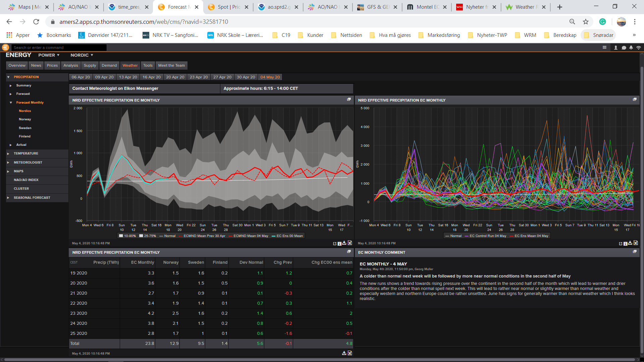Open the notifications bell icon

pyautogui.click(x=631, y=48)
